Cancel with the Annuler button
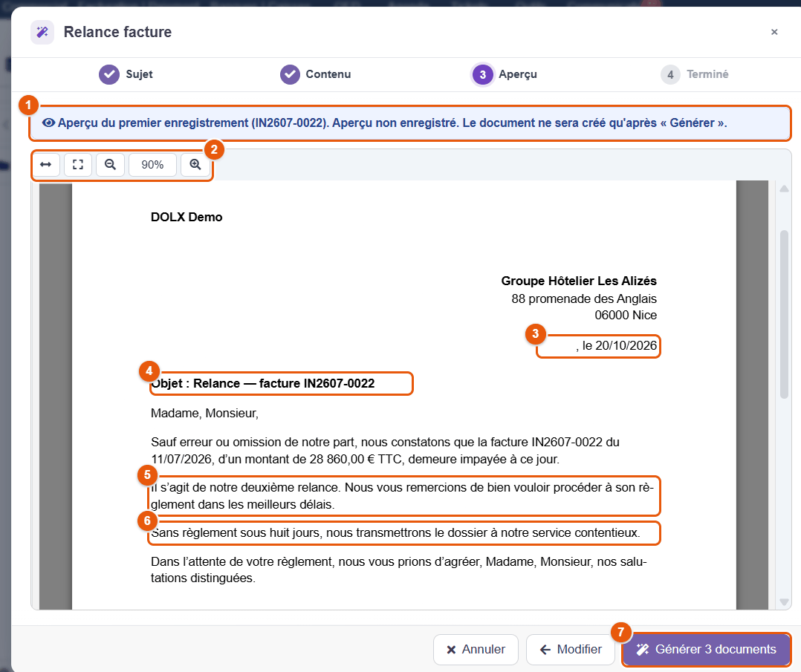The image size is (801, 672). click(x=476, y=649)
